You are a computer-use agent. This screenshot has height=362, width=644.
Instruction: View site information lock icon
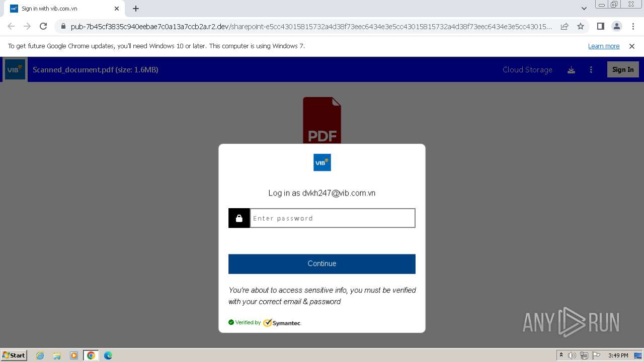coord(63,26)
